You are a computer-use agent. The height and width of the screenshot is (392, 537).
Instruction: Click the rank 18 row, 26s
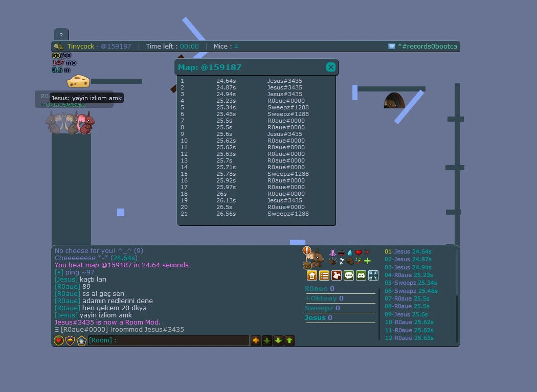point(256,193)
